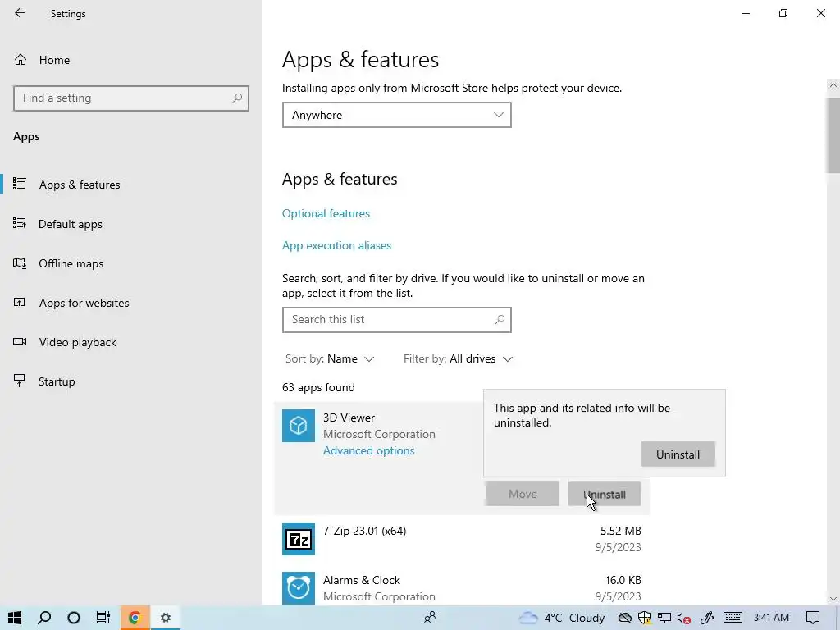Open Task View
This screenshot has width=840, height=630.
point(103,618)
